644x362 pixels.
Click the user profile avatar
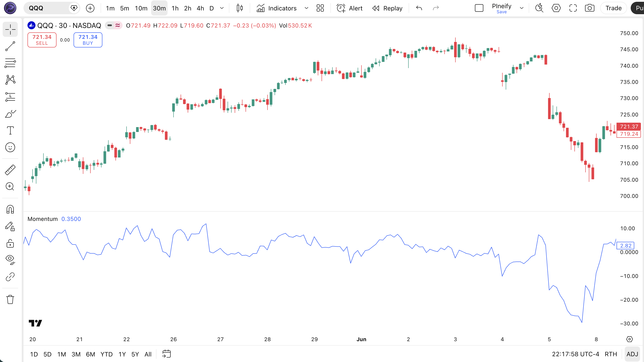coord(10,8)
